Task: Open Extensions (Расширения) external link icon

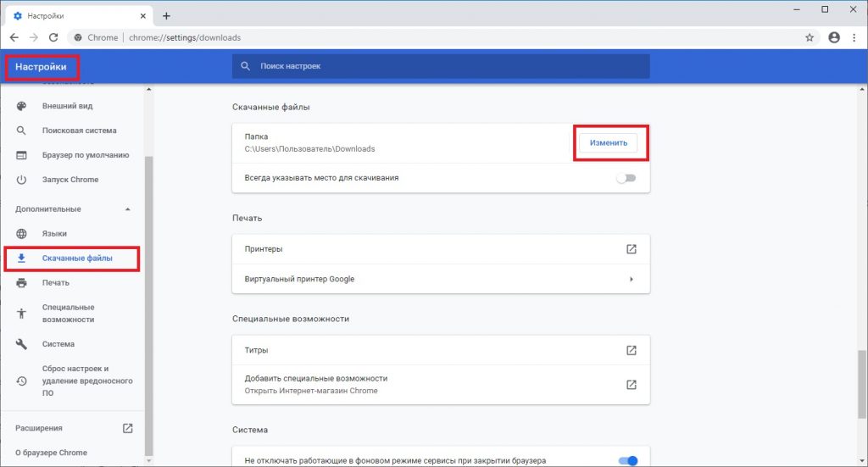Action: 127,428
